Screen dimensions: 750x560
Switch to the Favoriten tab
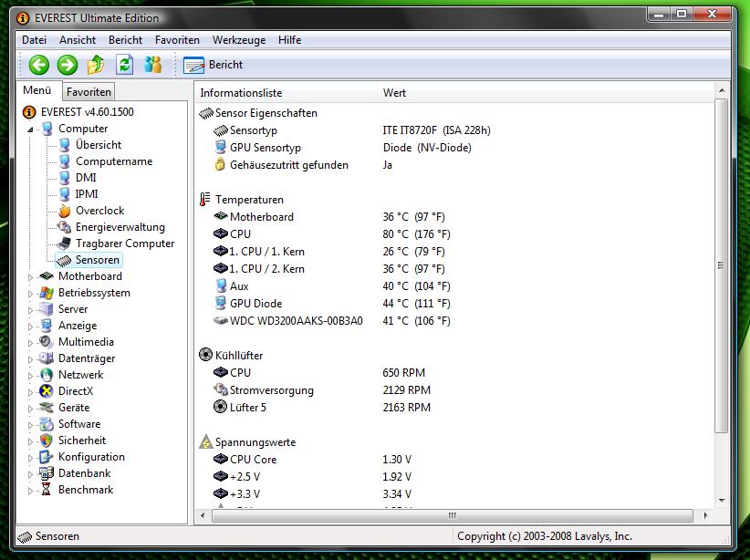pos(89,92)
